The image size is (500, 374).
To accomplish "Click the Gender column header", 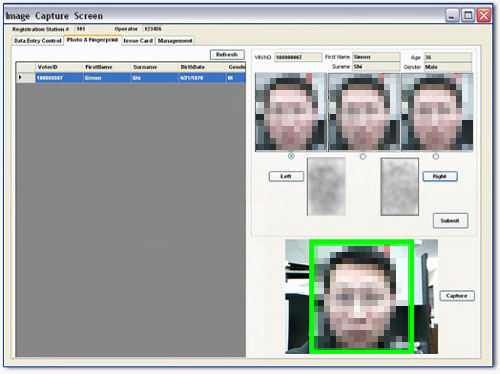I will pyautogui.click(x=236, y=67).
